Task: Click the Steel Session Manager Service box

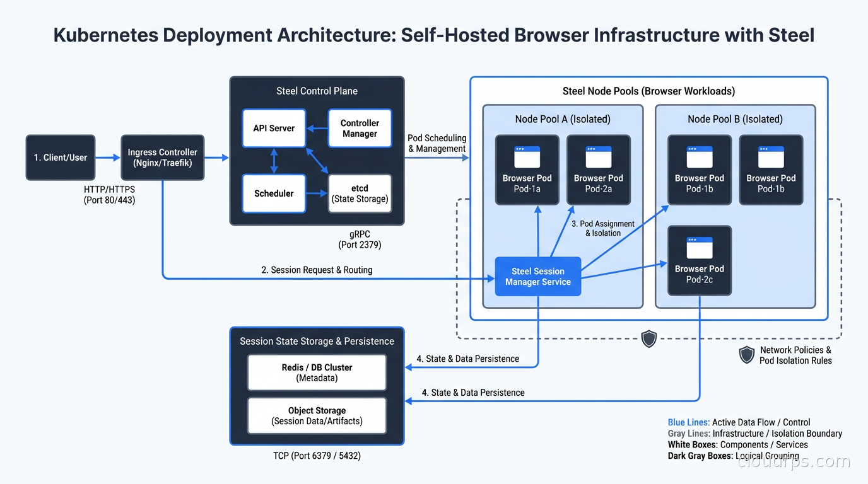Action: [x=538, y=277]
